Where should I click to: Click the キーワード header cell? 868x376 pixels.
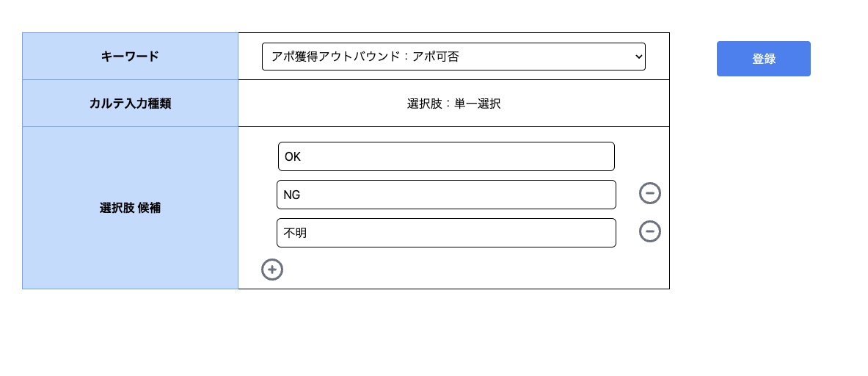click(130, 56)
